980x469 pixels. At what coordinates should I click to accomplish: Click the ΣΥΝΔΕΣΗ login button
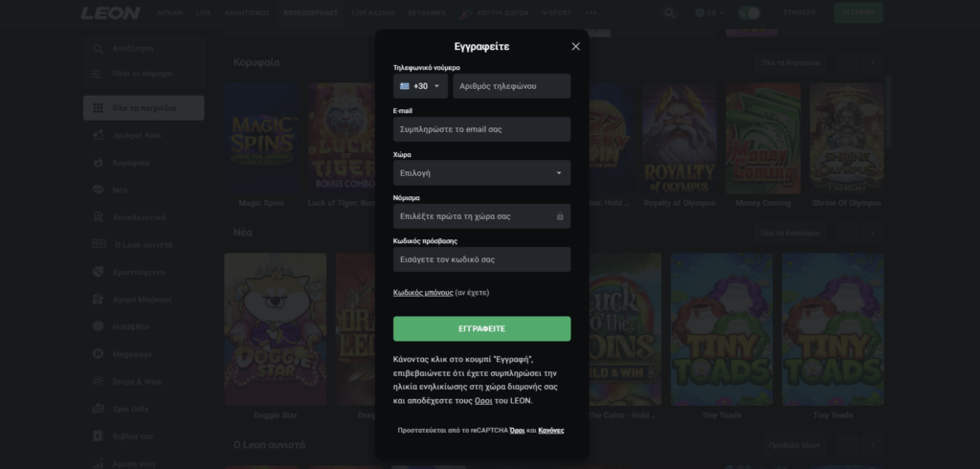pyautogui.click(x=799, y=12)
